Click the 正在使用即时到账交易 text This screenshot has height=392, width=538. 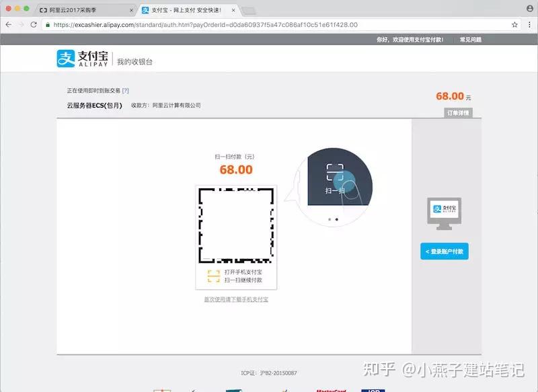93,91
